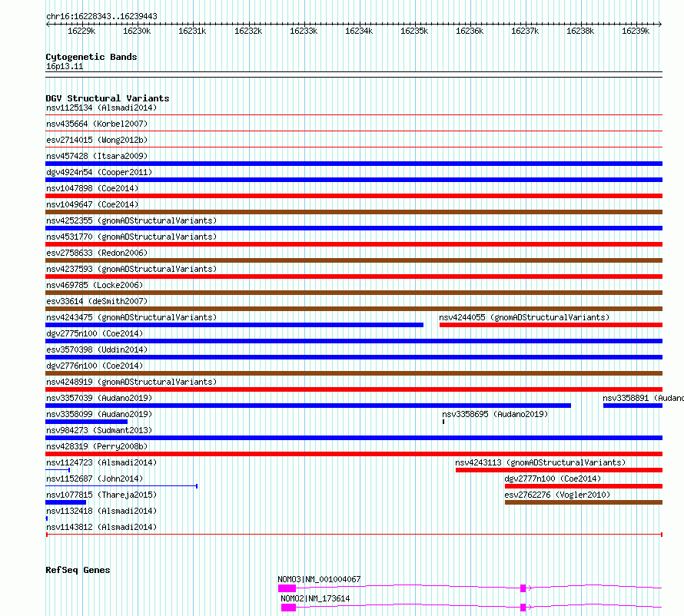The image size is (684, 616).
Task: Select nsv4244055 gnomAD variant label
Action: pos(524,317)
